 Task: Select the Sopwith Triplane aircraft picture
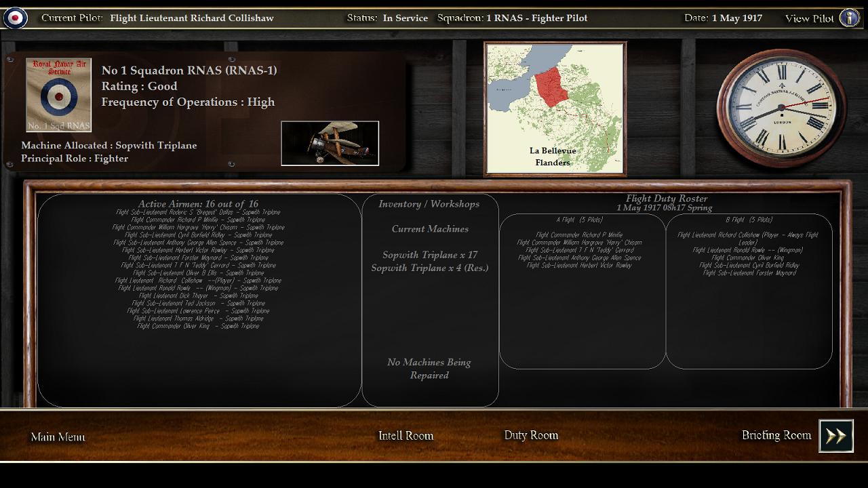pos(330,143)
